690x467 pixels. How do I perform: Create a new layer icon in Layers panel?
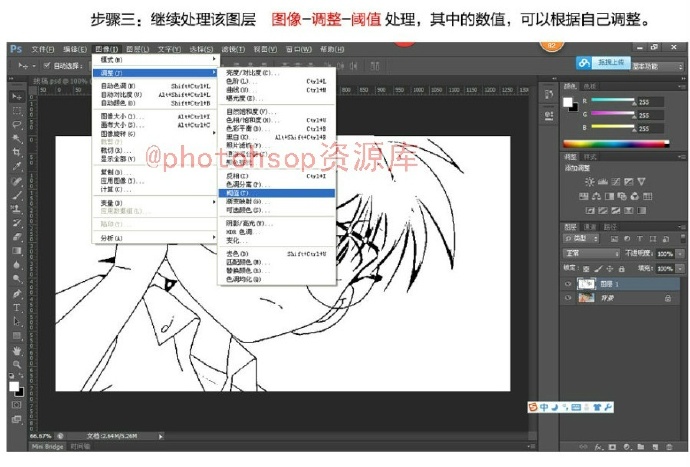(655, 447)
